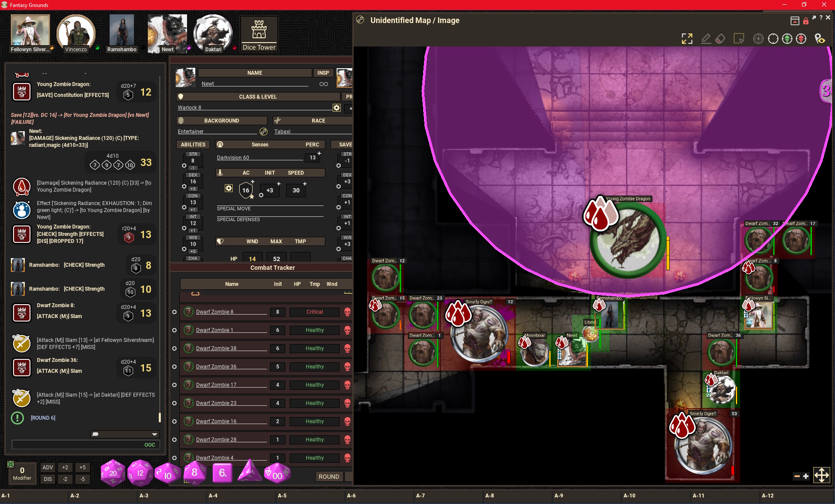Click red skull for Dwarf Zombie 1
The image size is (835, 504).
pyautogui.click(x=347, y=330)
